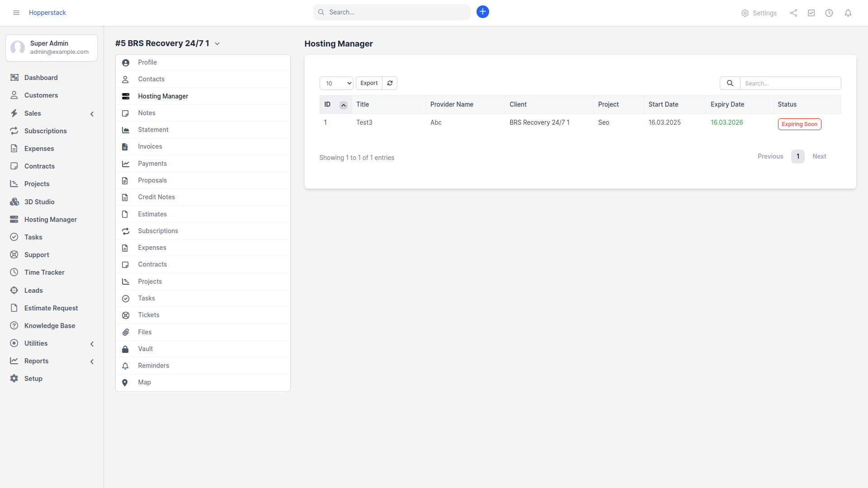Open the Vault tab in client menu
Viewport: 868px width, 488px height.
click(145, 349)
